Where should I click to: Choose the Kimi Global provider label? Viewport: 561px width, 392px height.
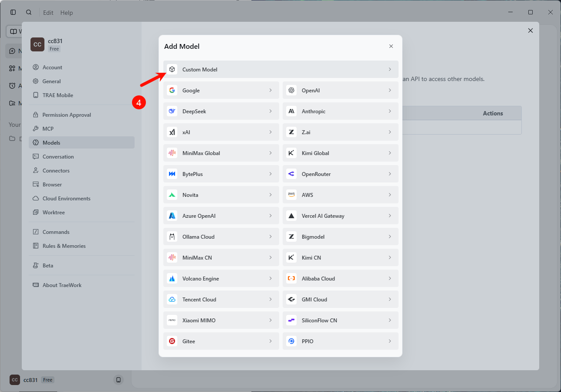315,153
